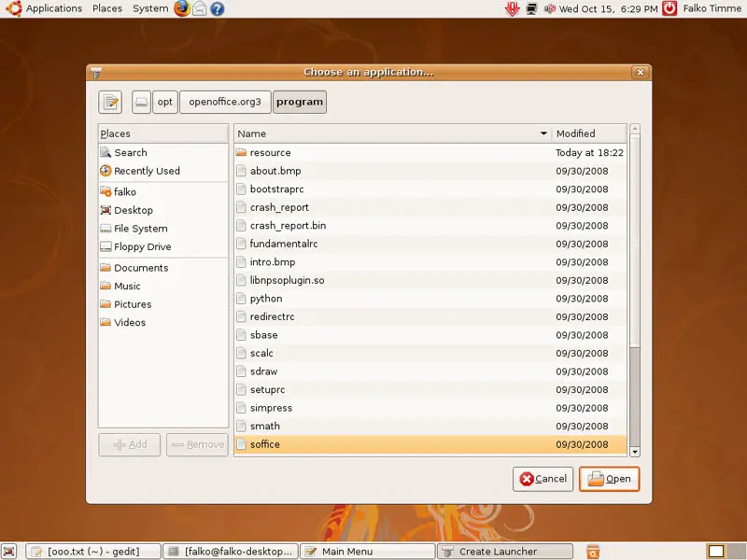Select scalc file
This screenshot has height=560, width=747.
(430, 353)
